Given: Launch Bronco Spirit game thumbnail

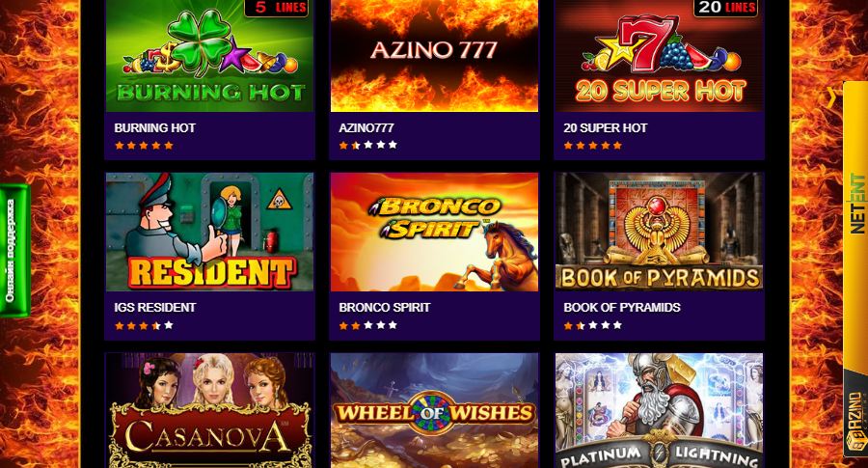Looking at the screenshot, I should [434, 232].
